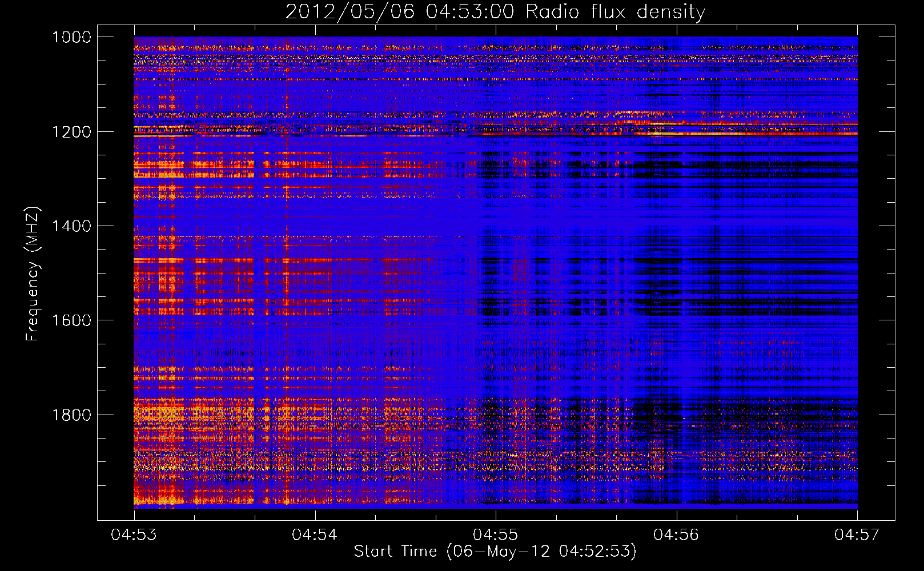Click the plot title 'Radio flux density'

click(x=615, y=13)
